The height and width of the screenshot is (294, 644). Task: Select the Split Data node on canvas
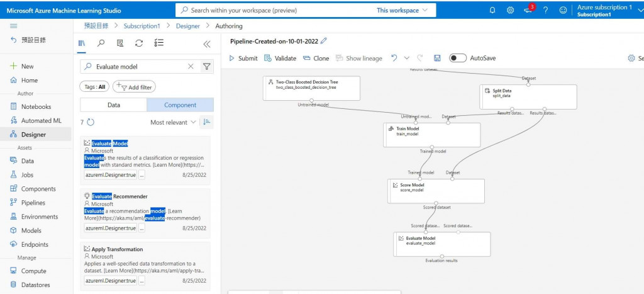528,96
